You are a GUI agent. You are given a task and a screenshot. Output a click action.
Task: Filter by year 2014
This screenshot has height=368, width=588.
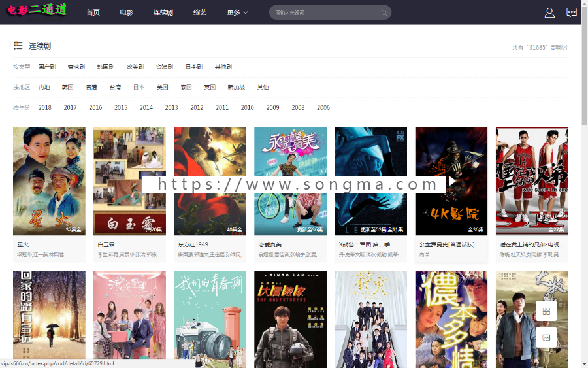click(x=146, y=107)
